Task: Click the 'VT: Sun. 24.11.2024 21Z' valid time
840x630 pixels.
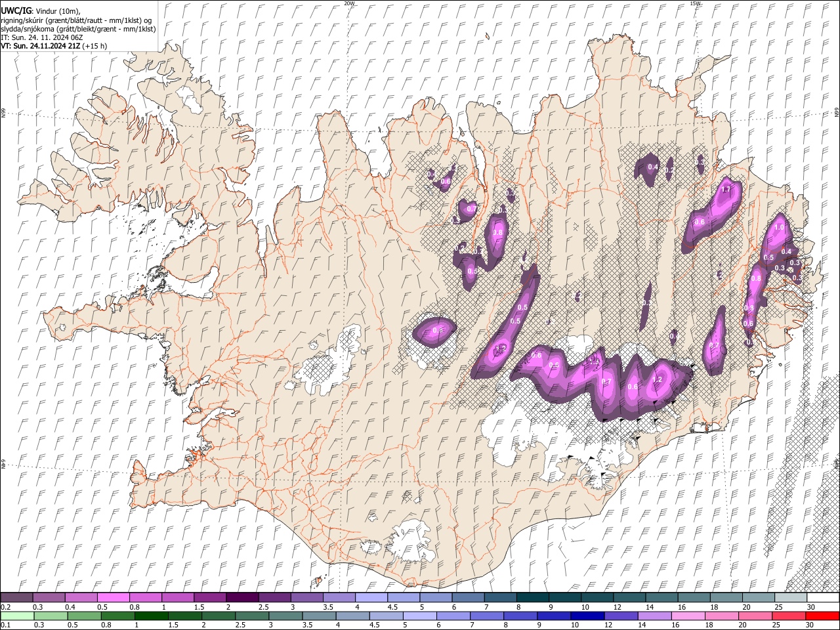Action: 41,46
